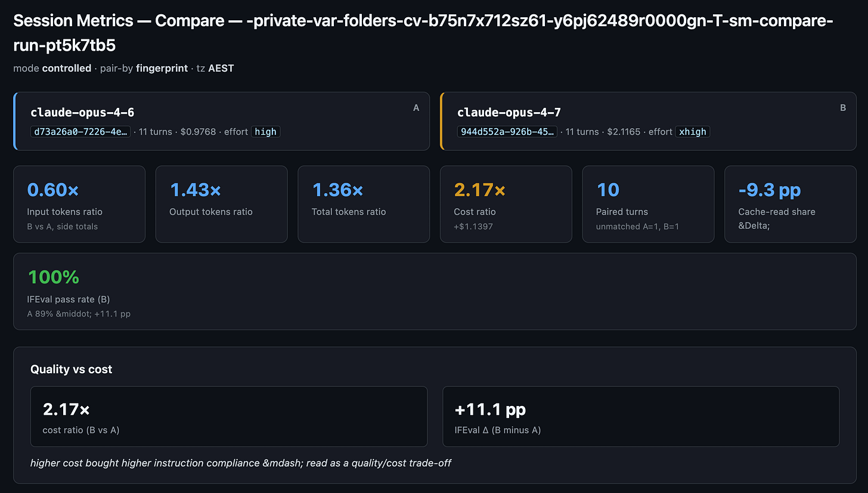Click the +$1.1397 cost difference
The height and width of the screenshot is (493, 868).
(473, 227)
